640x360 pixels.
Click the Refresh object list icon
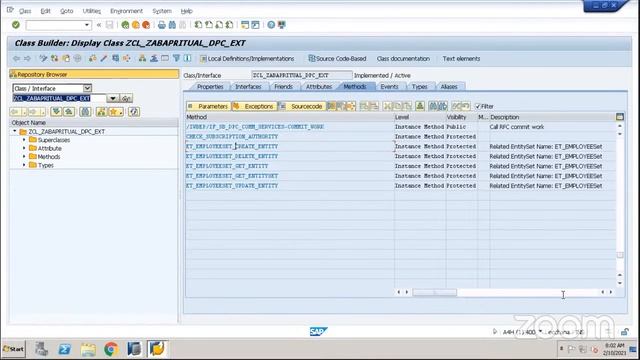tap(134, 111)
